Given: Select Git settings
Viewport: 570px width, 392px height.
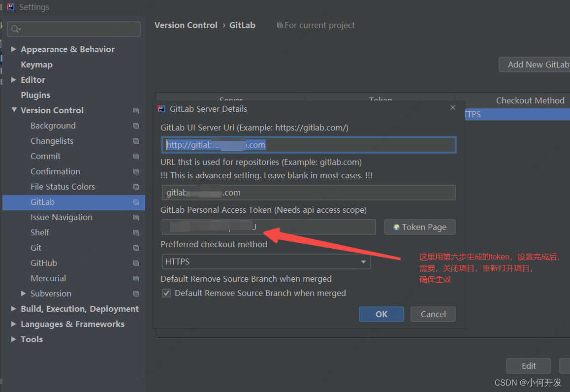Looking at the screenshot, I should click(36, 248).
